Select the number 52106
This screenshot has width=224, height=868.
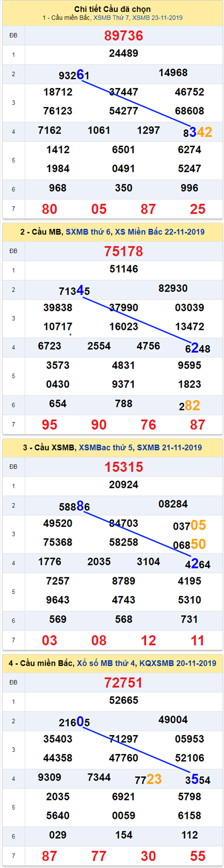pyautogui.click(x=189, y=758)
